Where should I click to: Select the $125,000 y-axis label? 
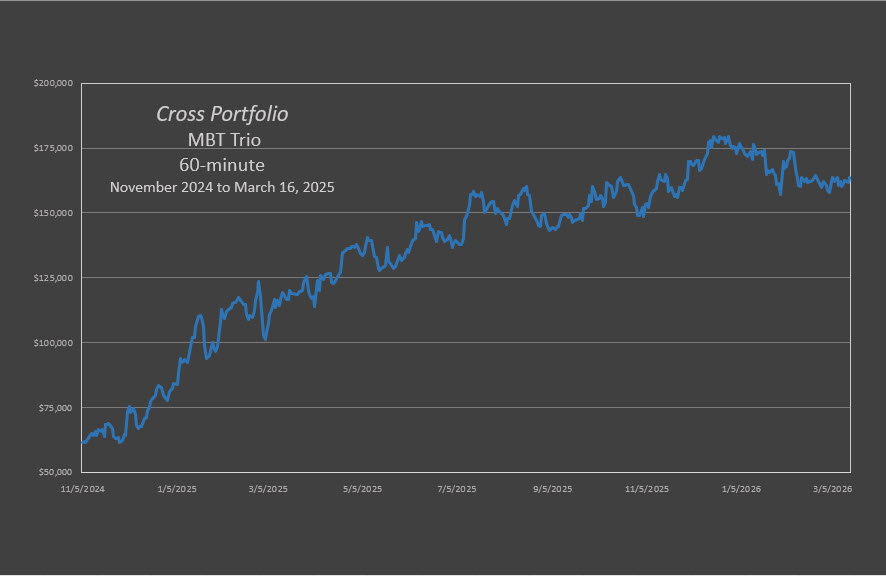click(54, 278)
